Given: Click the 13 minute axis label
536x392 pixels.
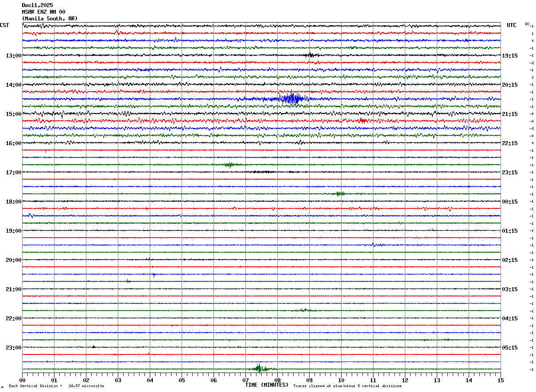Looking at the screenshot, I should point(437,380).
